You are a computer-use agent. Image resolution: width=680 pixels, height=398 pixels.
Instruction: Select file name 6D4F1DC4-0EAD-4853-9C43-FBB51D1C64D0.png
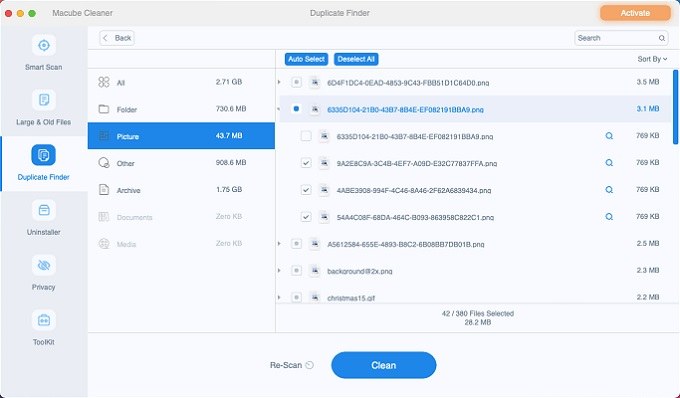tap(408, 82)
